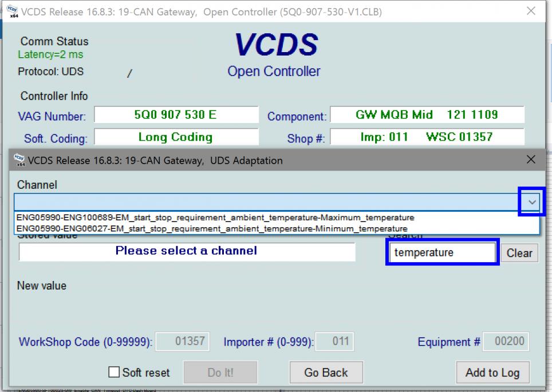
Task: Expand the Channel dropdown arrow
Action: point(532,202)
